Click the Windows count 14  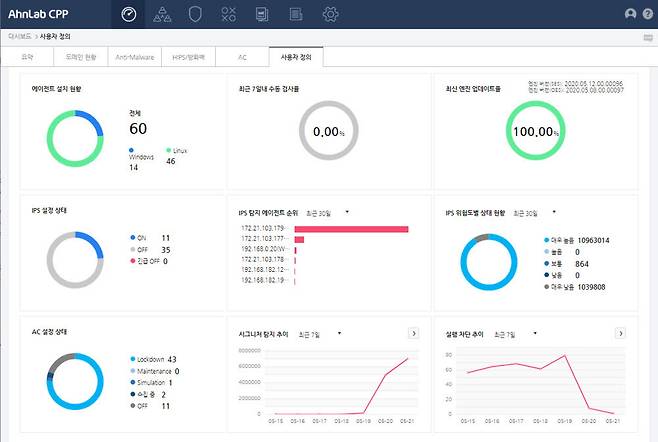click(x=133, y=167)
